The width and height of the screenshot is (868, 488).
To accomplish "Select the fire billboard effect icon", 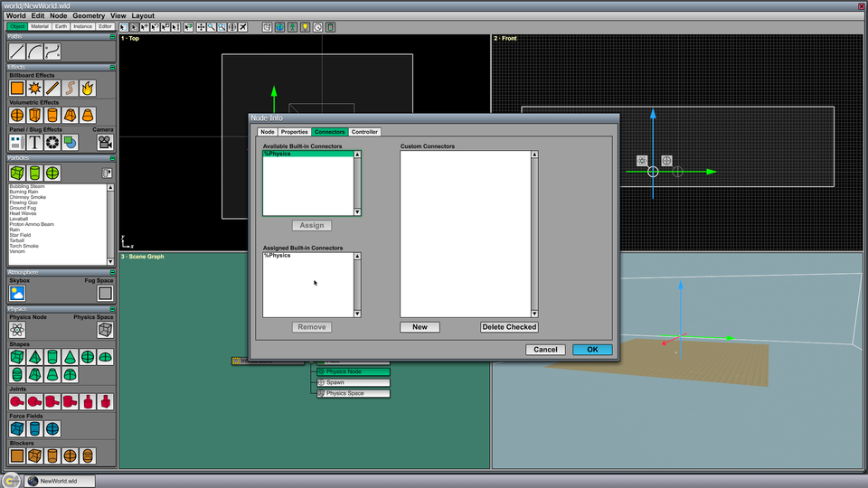I will click(88, 88).
